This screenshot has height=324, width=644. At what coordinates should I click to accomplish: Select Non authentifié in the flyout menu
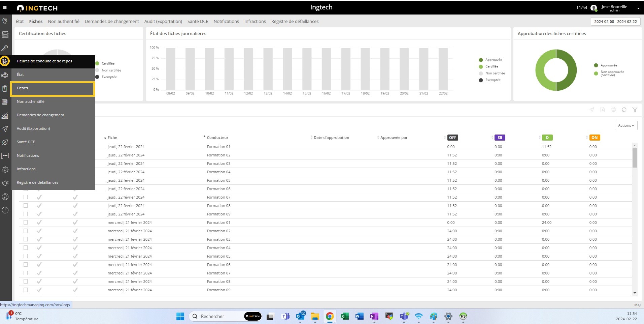31,101
